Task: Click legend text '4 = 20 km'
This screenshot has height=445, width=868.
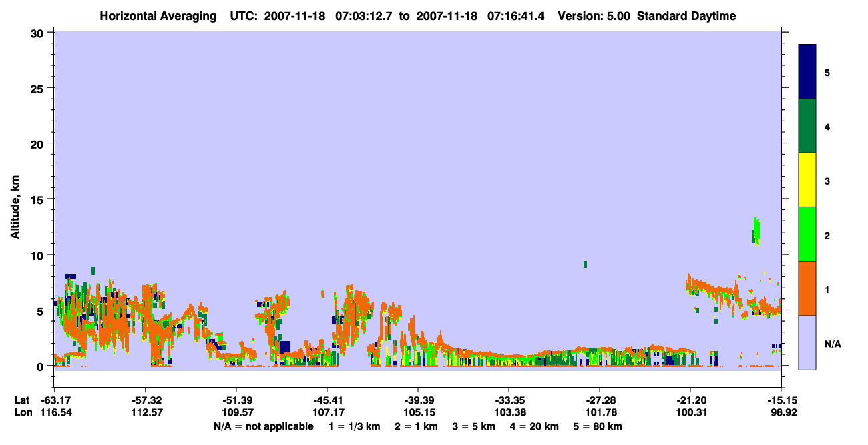Action: [534, 426]
